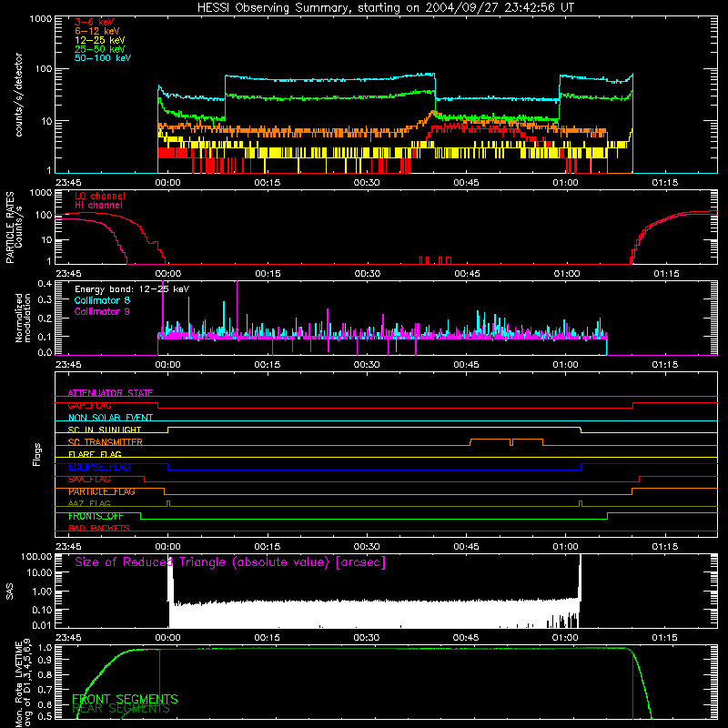Screen dimensions: 728x728
Task: Click the SAA_FLAG label
Action: pyautogui.click(x=89, y=480)
